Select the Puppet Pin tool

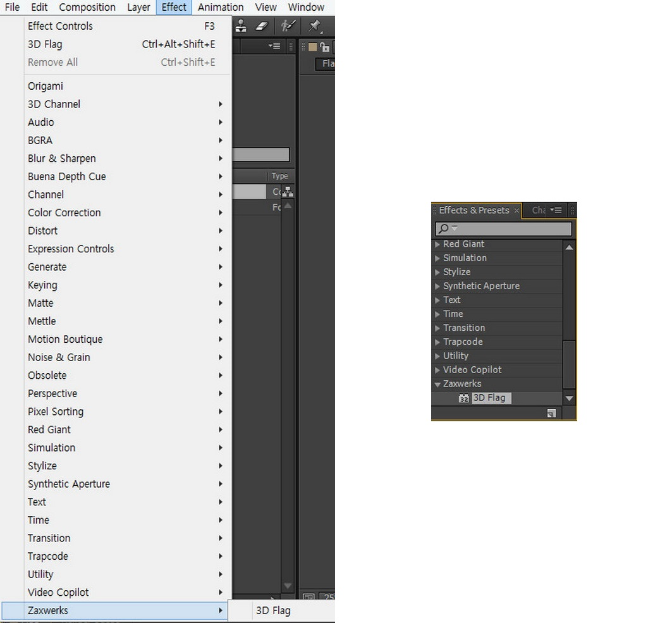pos(315,26)
